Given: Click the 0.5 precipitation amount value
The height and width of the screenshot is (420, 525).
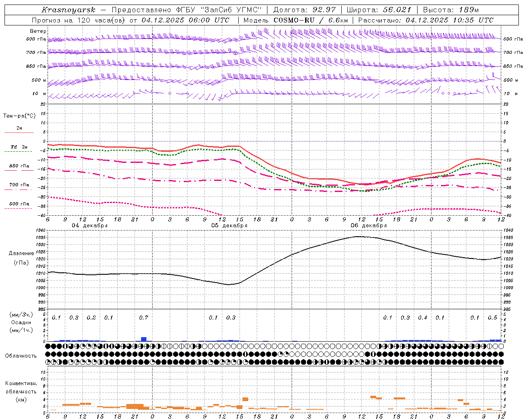Looking at the screenshot, I should tap(492, 317).
